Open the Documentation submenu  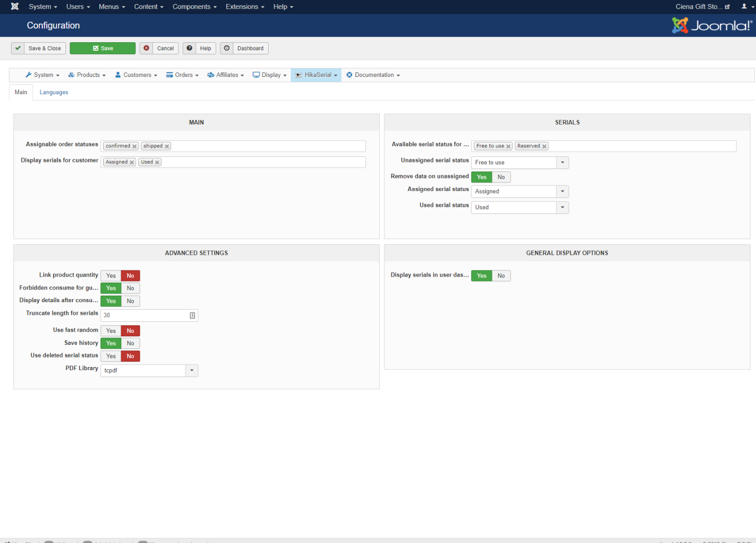point(373,75)
